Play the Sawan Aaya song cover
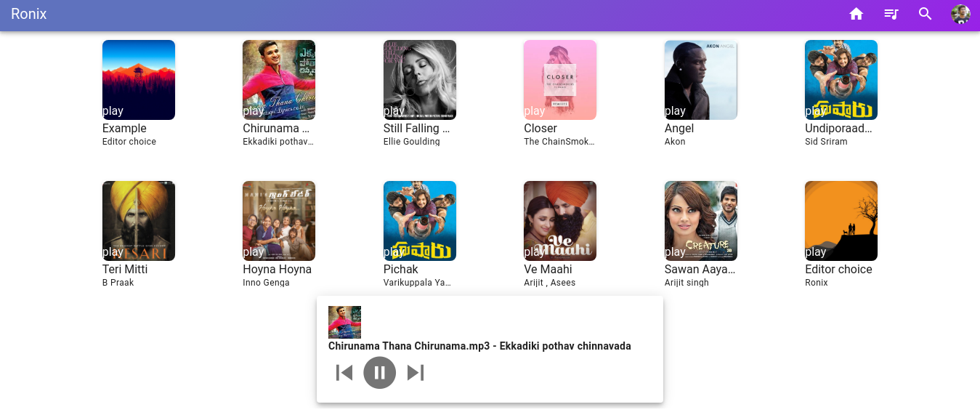This screenshot has height=415, width=980. (x=700, y=220)
